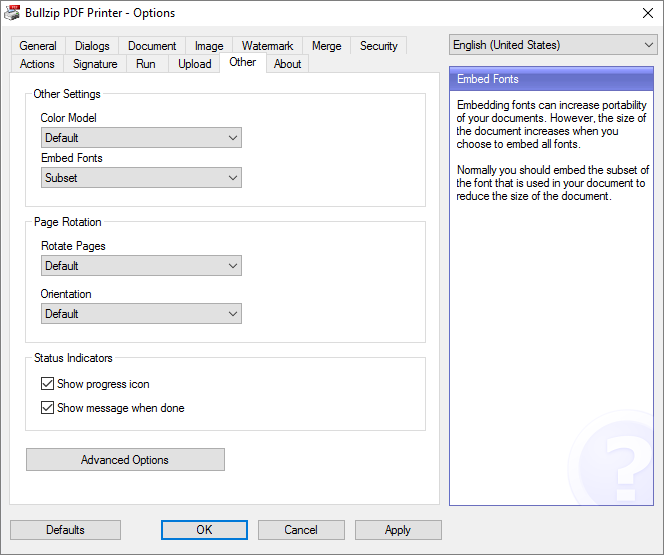The width and height of the screenshot is (664, 555).
Task: Click the Other Settings group title
Action: 67,94
